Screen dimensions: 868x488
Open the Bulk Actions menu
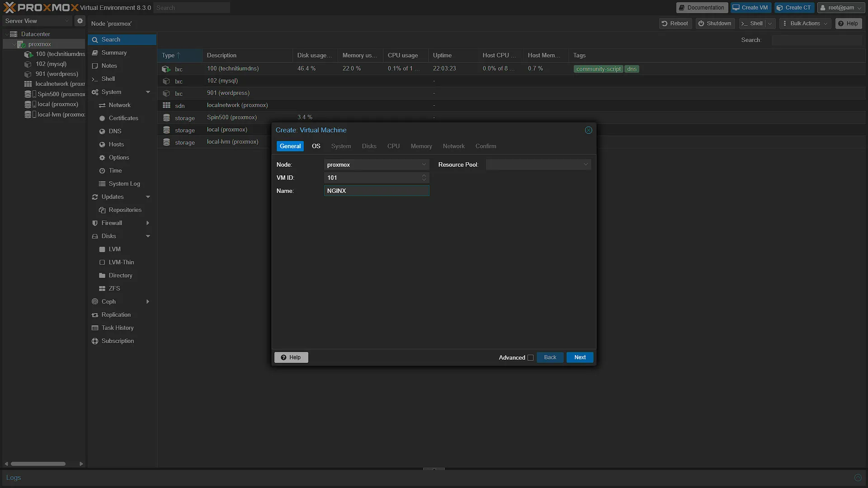tap(805, 23)
